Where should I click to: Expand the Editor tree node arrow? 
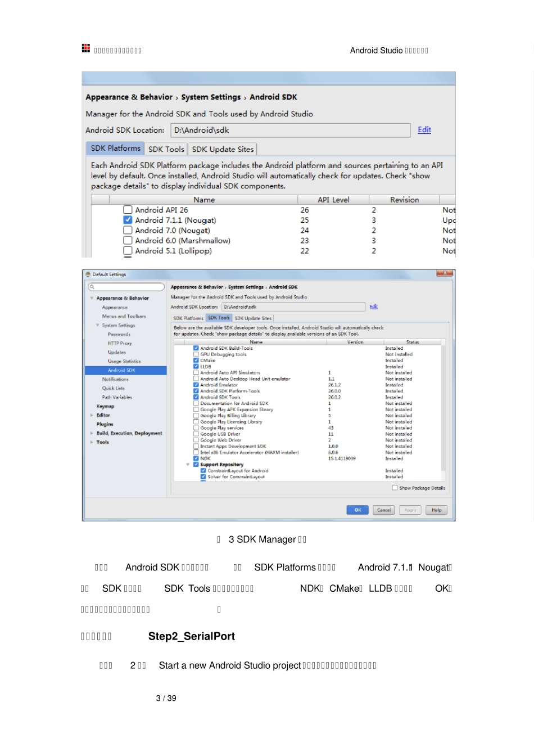point(92,415)
